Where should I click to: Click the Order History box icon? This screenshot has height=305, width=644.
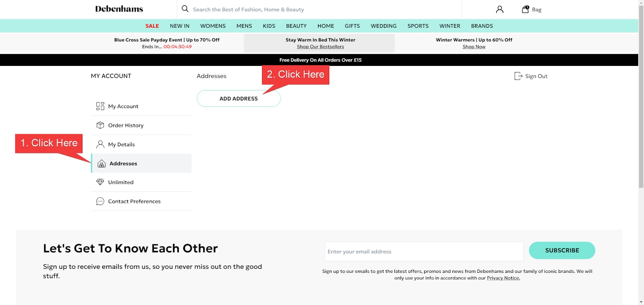(100, 125)
